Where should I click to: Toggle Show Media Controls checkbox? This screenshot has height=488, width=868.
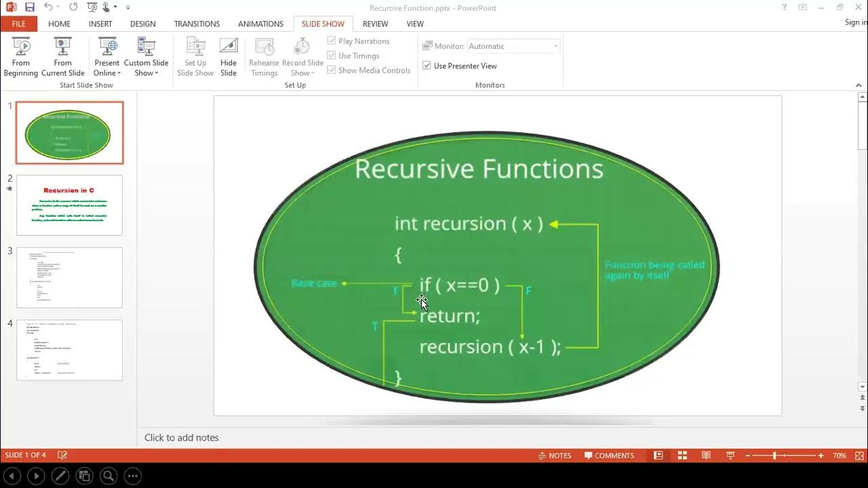pos(332,70)
